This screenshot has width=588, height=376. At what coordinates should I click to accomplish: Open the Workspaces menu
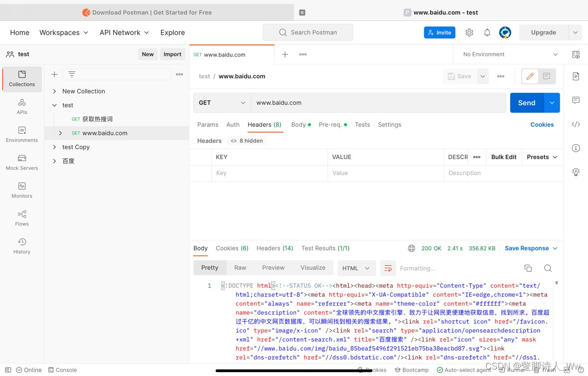(x=64, y=32)
